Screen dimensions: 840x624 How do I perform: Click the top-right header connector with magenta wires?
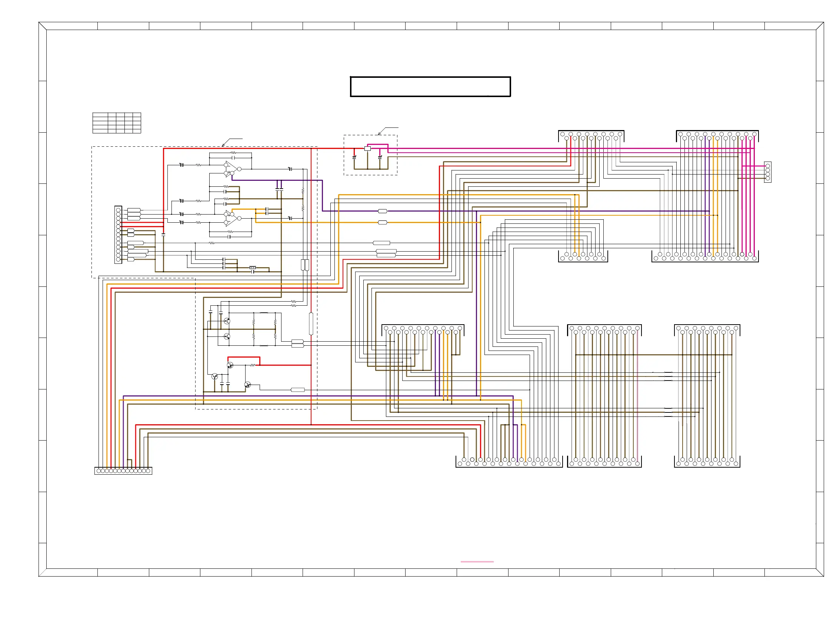(x=717, y=136)
